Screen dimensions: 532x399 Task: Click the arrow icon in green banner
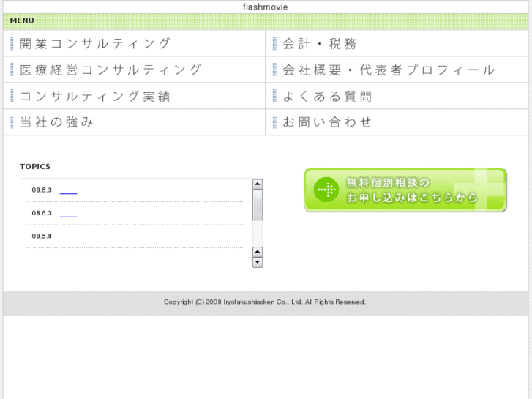click(326, 190)
